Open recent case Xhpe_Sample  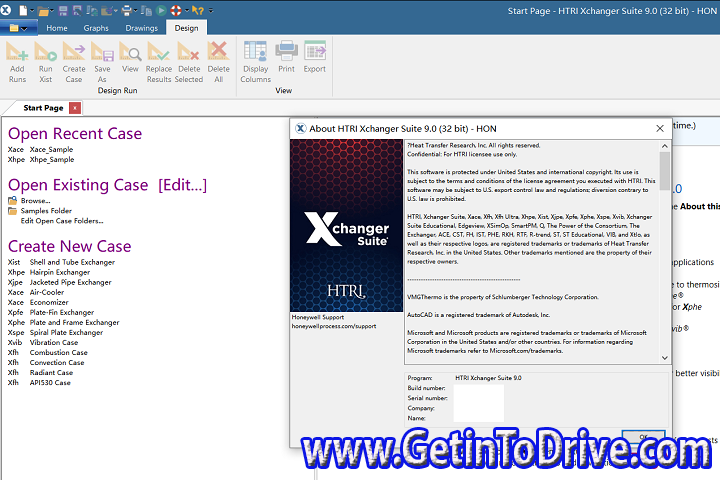[x=52, y=159]
